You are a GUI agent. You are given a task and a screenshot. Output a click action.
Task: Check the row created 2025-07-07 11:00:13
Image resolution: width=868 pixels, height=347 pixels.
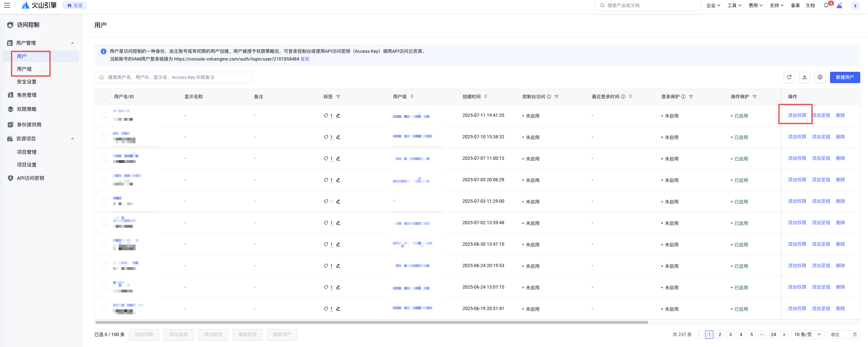pos(105,158)
